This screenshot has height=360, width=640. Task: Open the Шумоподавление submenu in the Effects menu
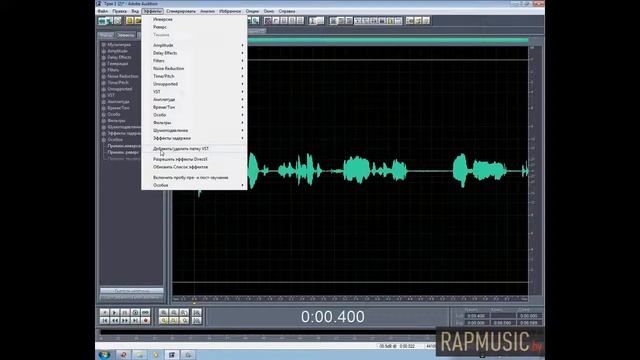coord(194,131)
